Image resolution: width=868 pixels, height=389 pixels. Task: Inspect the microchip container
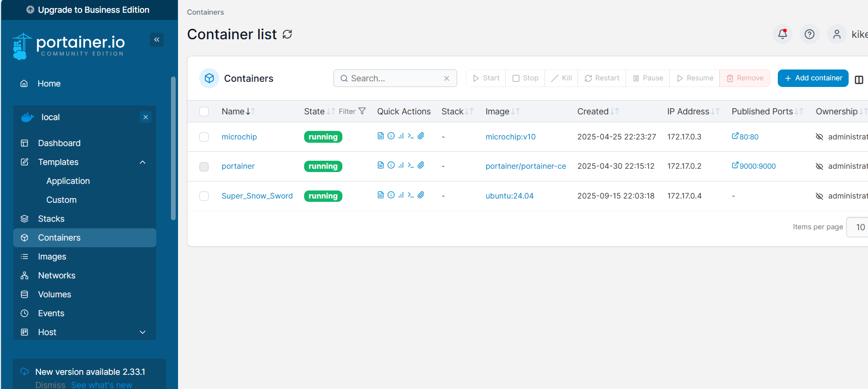(x=391, y=136)
